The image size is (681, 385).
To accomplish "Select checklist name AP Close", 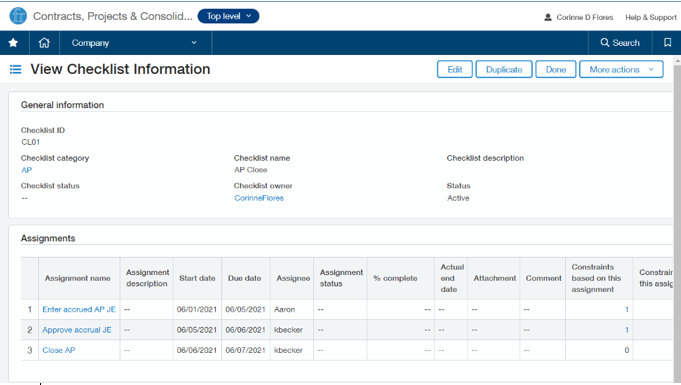I will [x=251, y=170].
